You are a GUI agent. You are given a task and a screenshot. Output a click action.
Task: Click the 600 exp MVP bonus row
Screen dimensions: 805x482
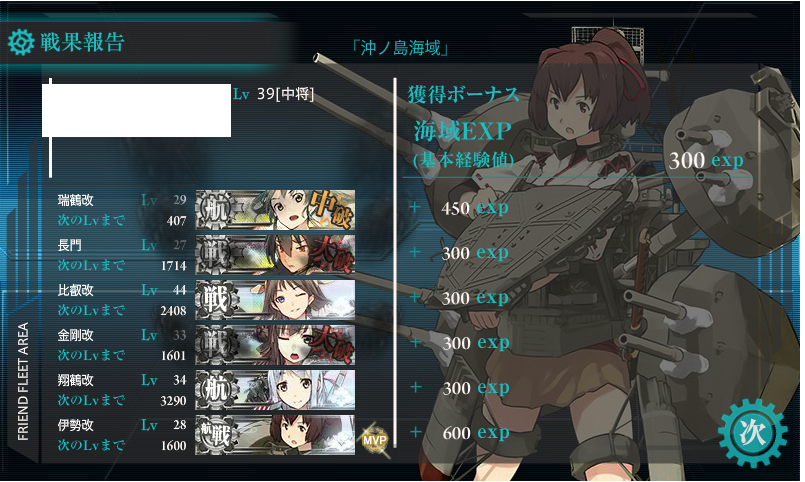click(461, 433)
